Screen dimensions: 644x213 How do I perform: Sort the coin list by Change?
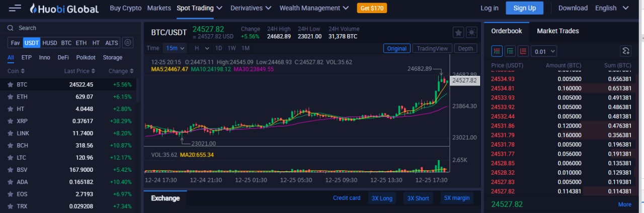(x=121, y=71)
